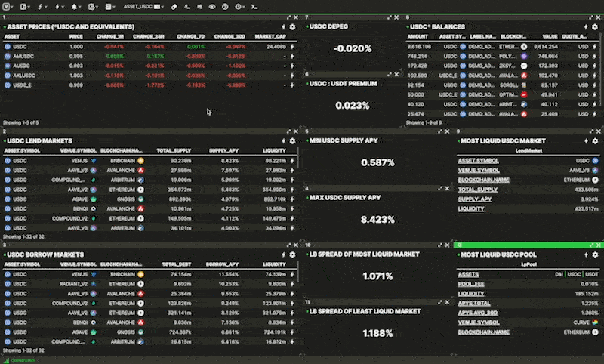Open settings gear of USDC* Balances panel
This screenshot has height=364, width=604.
pyautogui.click(x=595, y=27)
